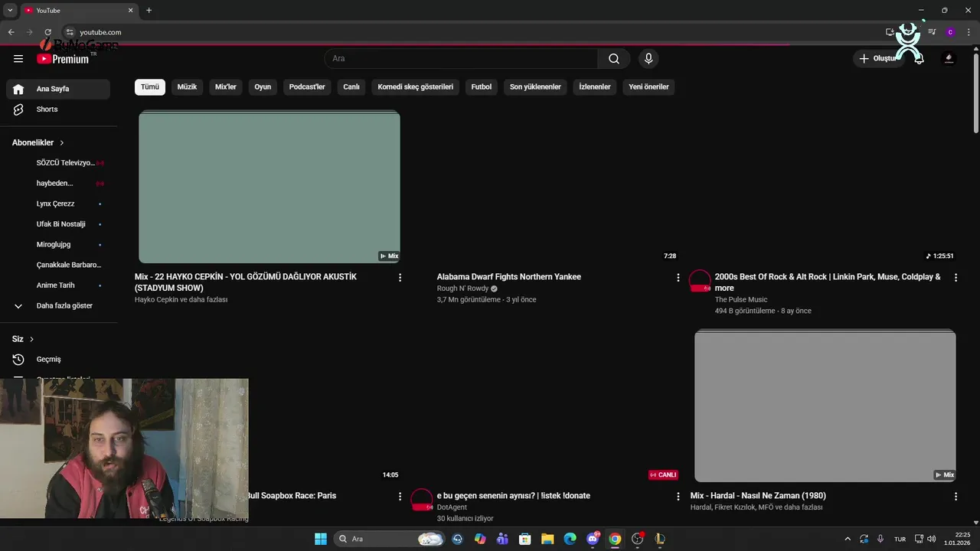Select the Mix'ler filter chip
Screen dimensions: 980x551
(226, 86)
